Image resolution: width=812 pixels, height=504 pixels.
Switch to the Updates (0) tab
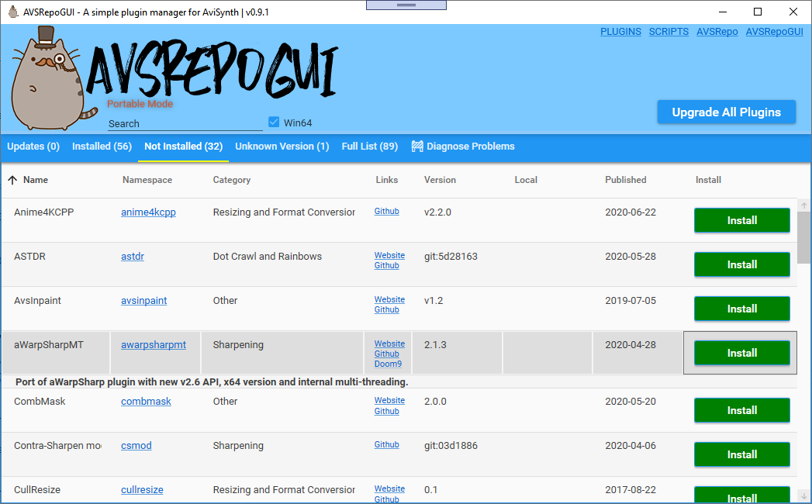(x=33, y=147)
